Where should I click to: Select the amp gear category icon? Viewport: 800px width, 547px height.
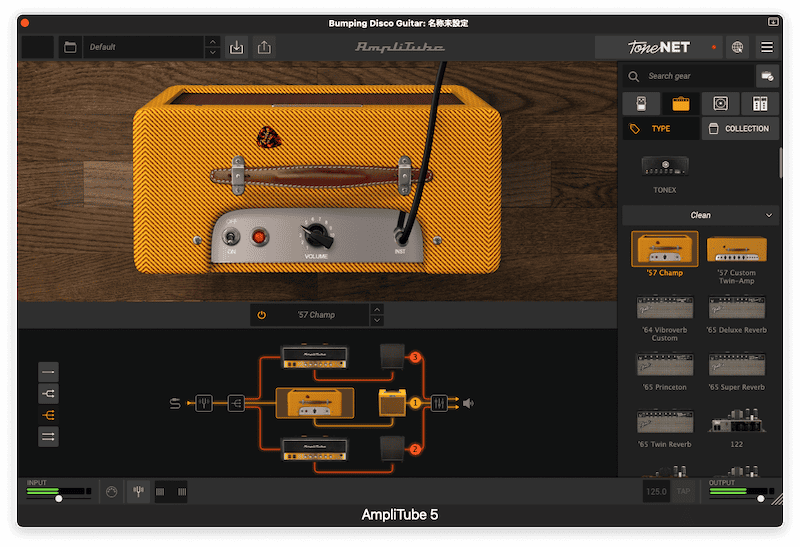[681, 104]
